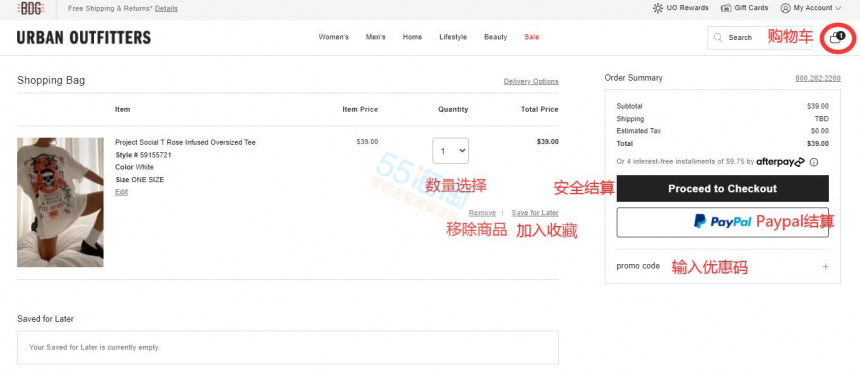The height and width of the screenshot is (370, 860).
Task: Click the empty Saved for Later message
Action: tap(94, 348)
